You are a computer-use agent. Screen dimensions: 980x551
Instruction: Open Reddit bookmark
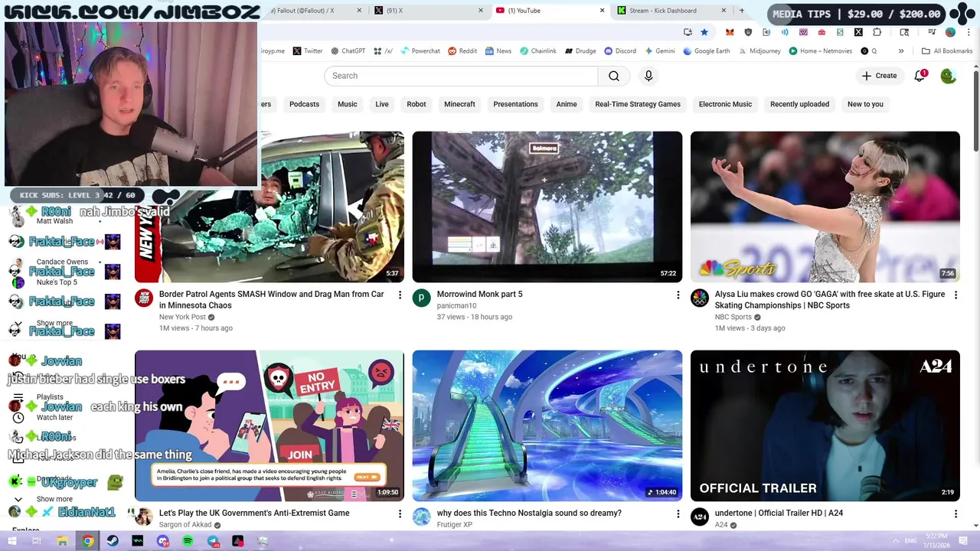click(462, 51)
